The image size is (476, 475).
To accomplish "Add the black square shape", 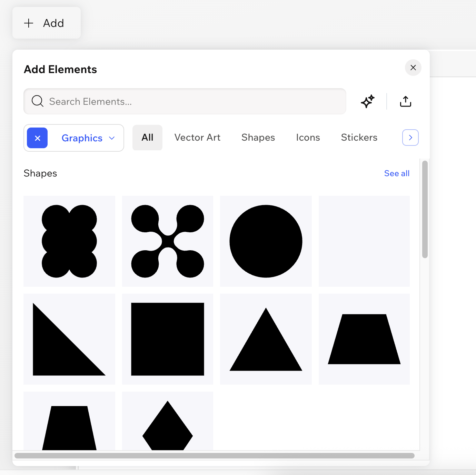I will tap(168, 339).
